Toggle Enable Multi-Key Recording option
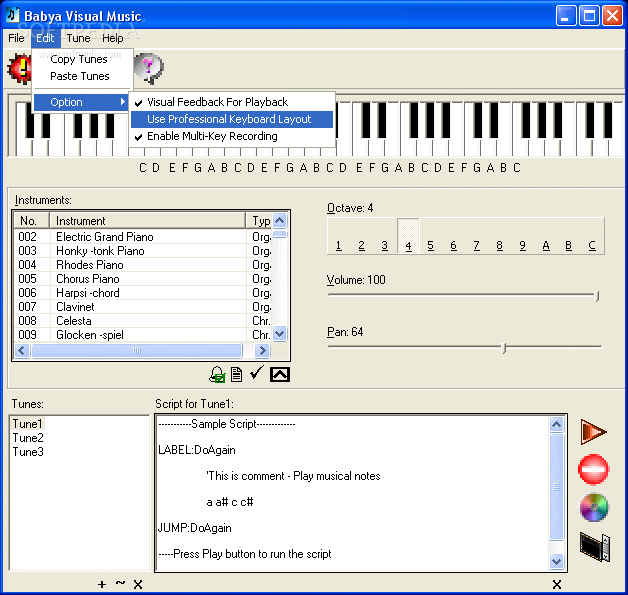 point(232,137)
